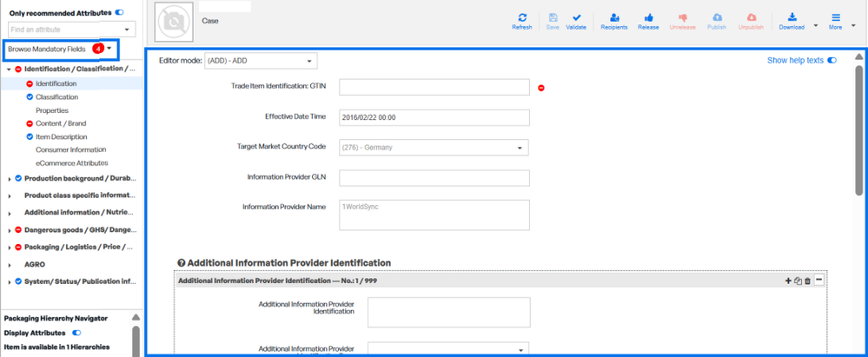
Task: Copy the Additional Information Provider entry
Action: pyautogui.click(x=798, y=281)
